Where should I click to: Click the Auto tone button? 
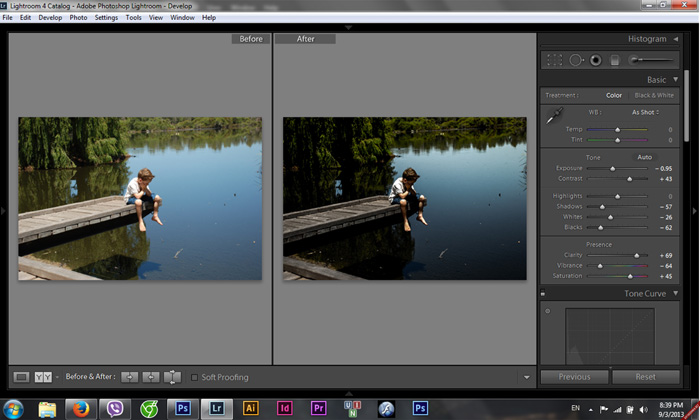[644, 157]
